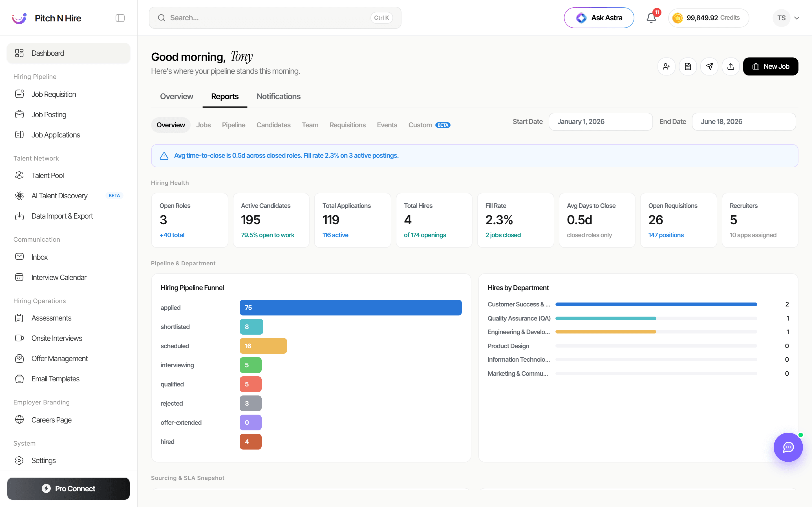
Task: Open the chat support bubble
Action: coord(788,447)
